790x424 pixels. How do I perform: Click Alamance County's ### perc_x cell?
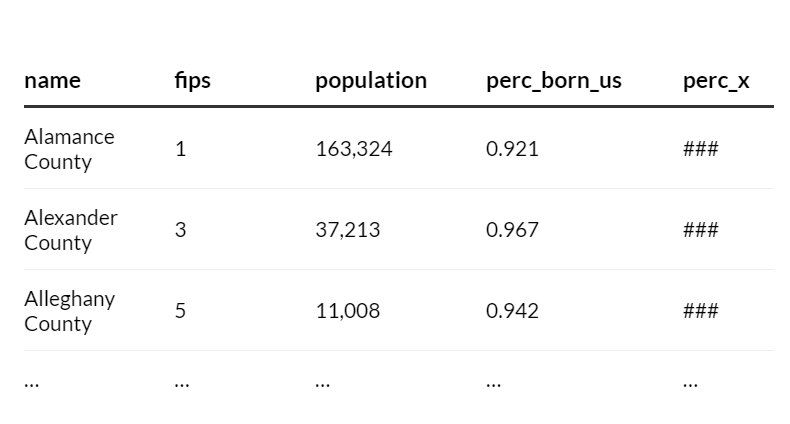point(700,149)
